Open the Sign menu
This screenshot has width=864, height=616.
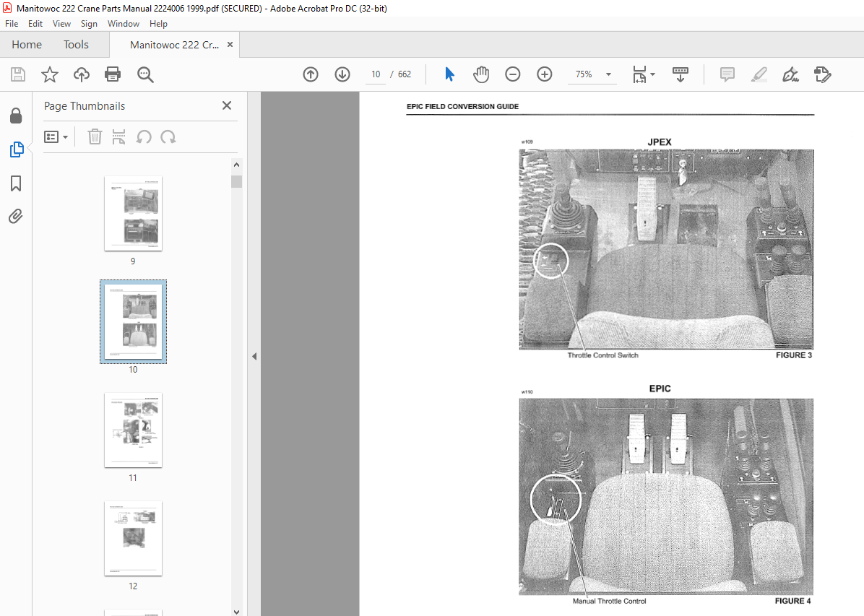pyautogui.click(x=89, y=24)
